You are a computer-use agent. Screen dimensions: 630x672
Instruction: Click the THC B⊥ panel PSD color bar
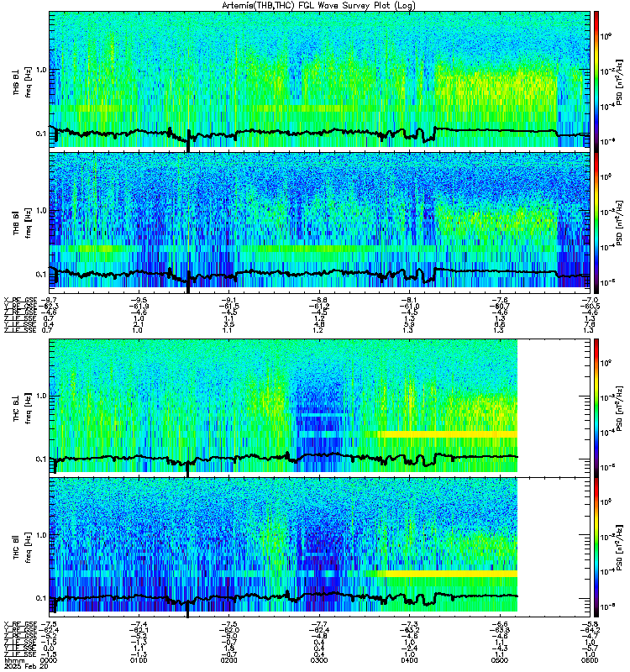596,407
